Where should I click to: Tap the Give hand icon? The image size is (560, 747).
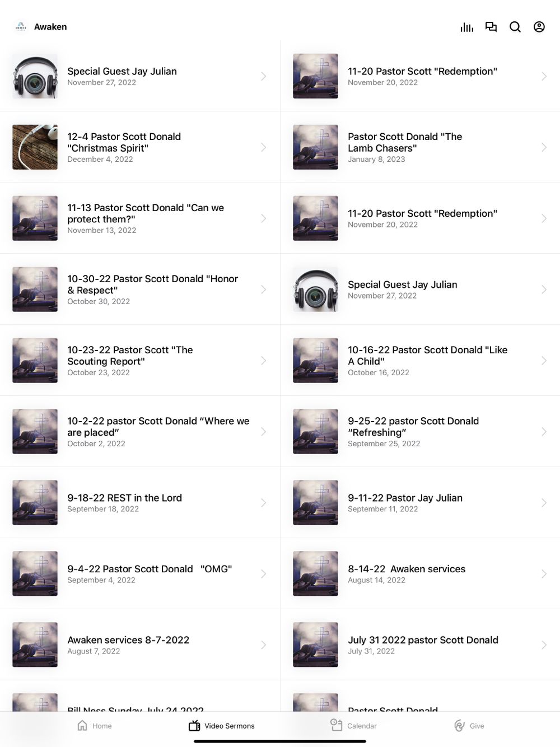(460, 725)
